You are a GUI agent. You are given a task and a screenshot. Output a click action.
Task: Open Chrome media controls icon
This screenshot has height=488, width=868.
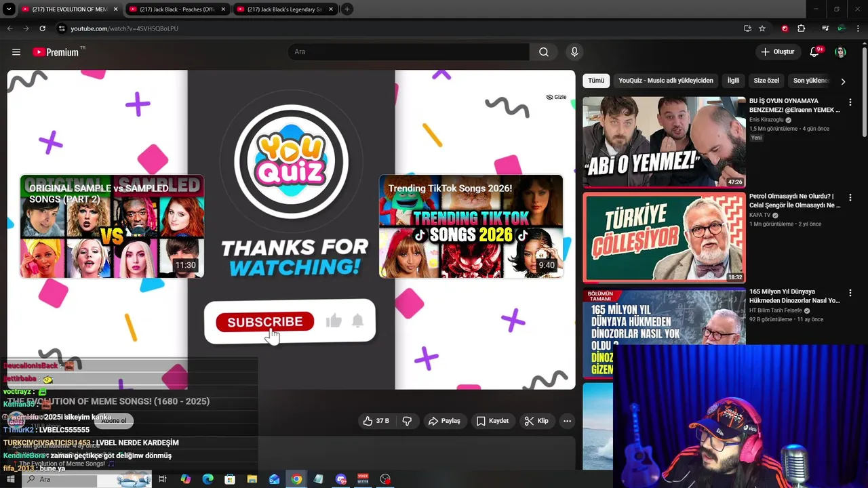tap(825, 28)
